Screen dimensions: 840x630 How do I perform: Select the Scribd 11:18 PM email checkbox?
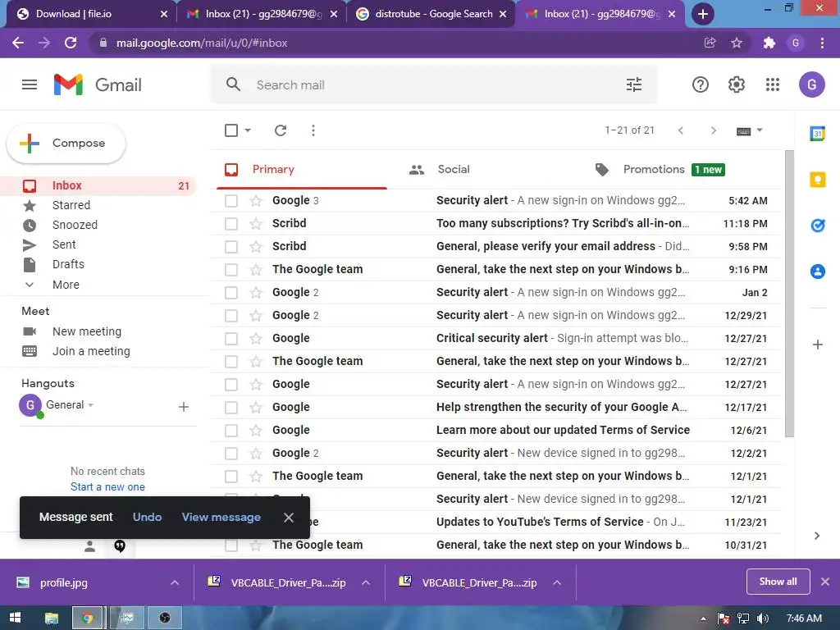[231, 224]
